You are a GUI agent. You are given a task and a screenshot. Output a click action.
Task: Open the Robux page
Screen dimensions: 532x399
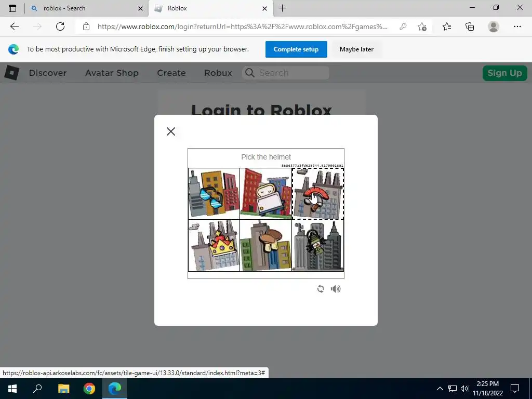click(218, 73)
